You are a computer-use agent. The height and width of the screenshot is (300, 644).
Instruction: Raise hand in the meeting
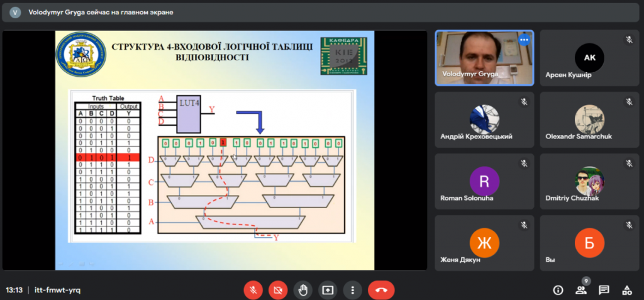coord(303,290)
